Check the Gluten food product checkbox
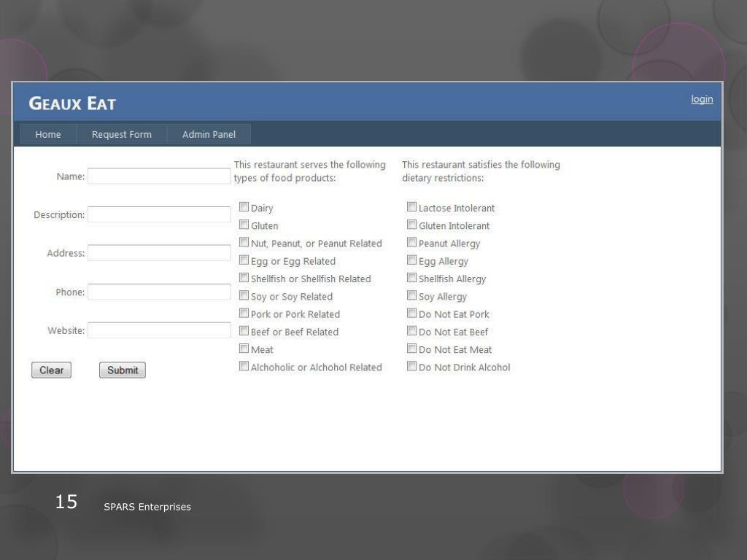Viewport: 747px width, 560px height. pos(244,225)
